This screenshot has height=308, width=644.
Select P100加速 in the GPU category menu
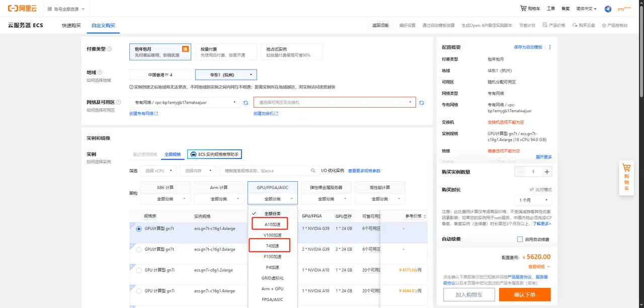[273, 257]
